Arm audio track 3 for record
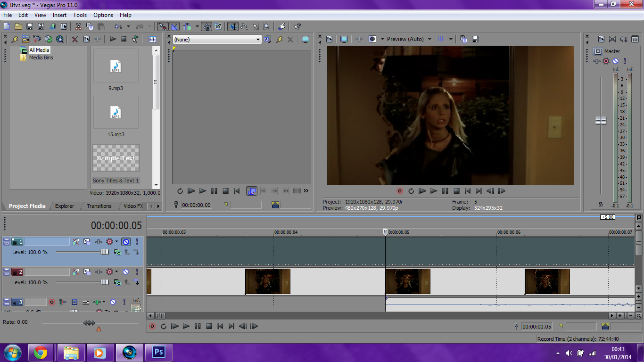Screen dimensions: 644x362 (x=52, y=302)
